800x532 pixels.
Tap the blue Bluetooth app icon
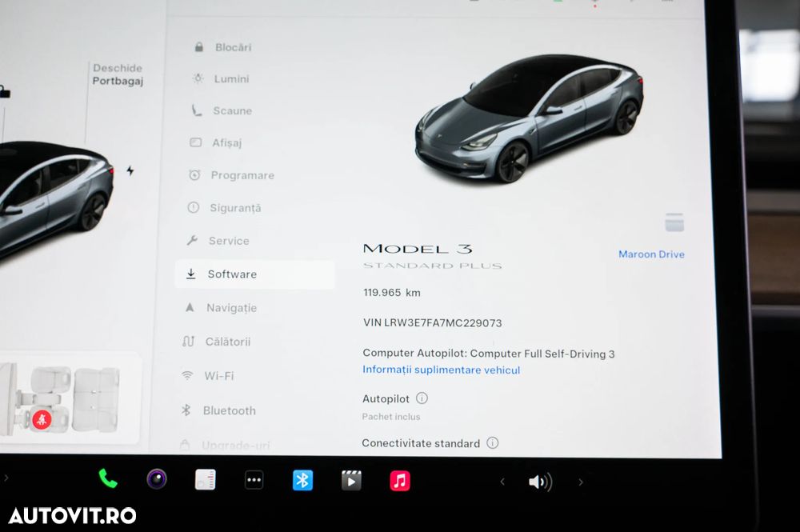pyautogui.click(x=302, y=481)
